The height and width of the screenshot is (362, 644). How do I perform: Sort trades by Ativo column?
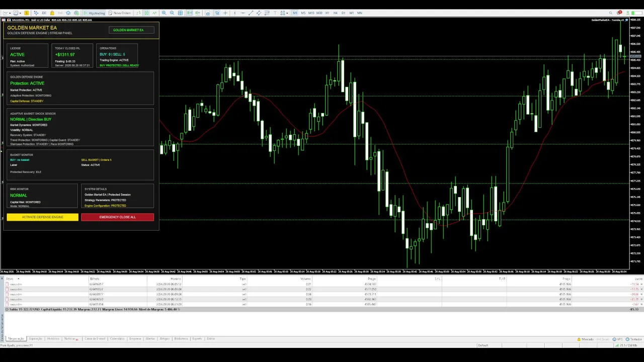coord(10,279)
